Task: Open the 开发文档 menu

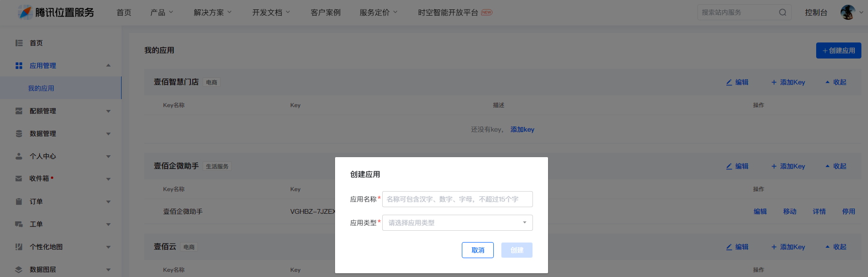Action: pos(271,12)
